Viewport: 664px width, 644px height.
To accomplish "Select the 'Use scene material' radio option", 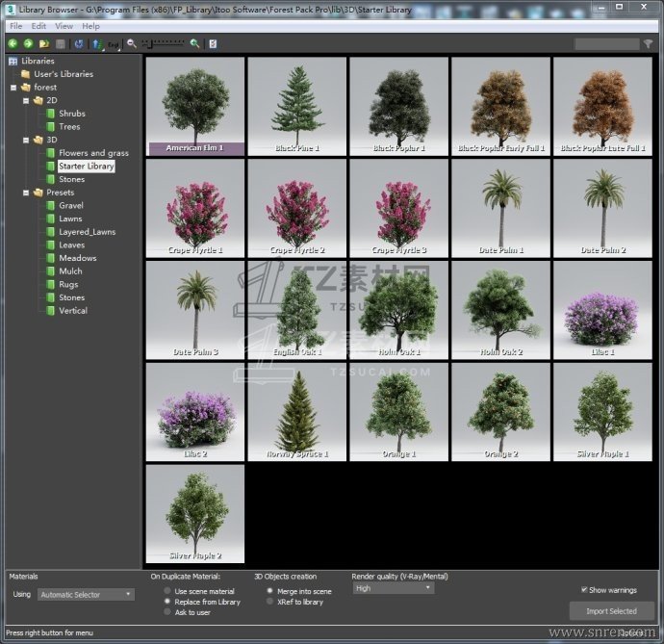I will (168, 591).
